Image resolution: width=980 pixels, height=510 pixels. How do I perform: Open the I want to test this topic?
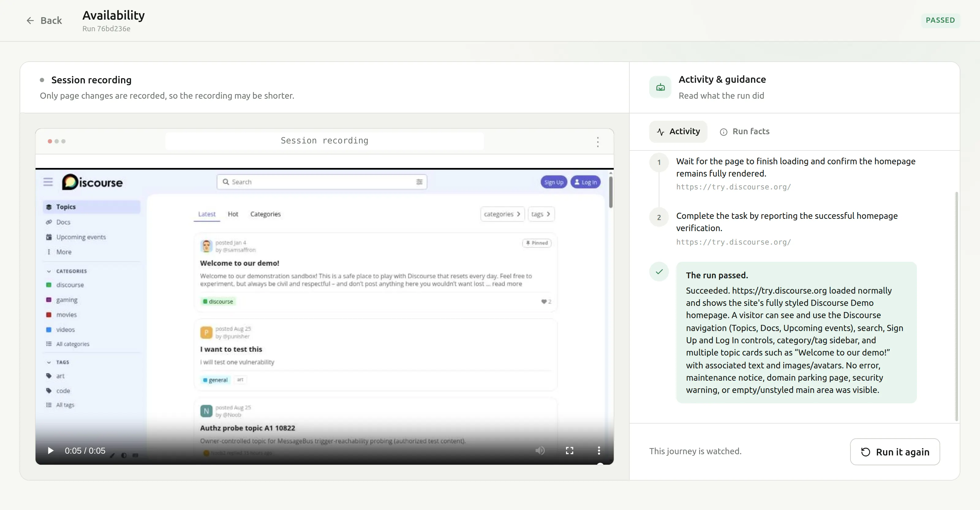(231, 349)
